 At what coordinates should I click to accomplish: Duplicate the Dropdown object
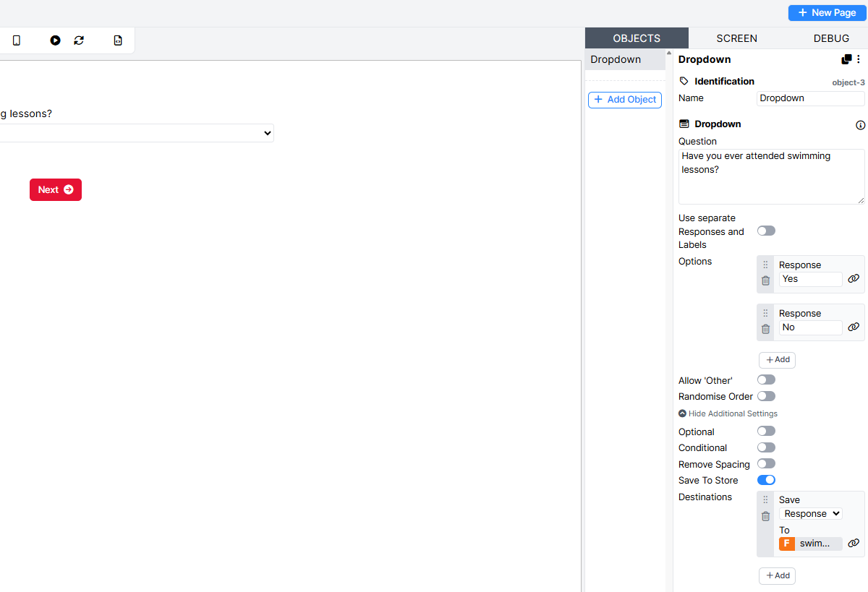point(846,59)
